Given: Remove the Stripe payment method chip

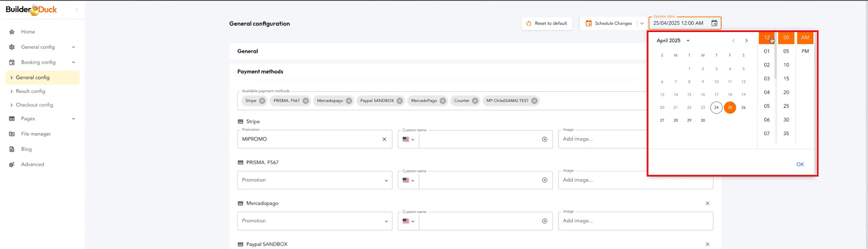Looking at the screenshot, I should [x=262, y=101].
